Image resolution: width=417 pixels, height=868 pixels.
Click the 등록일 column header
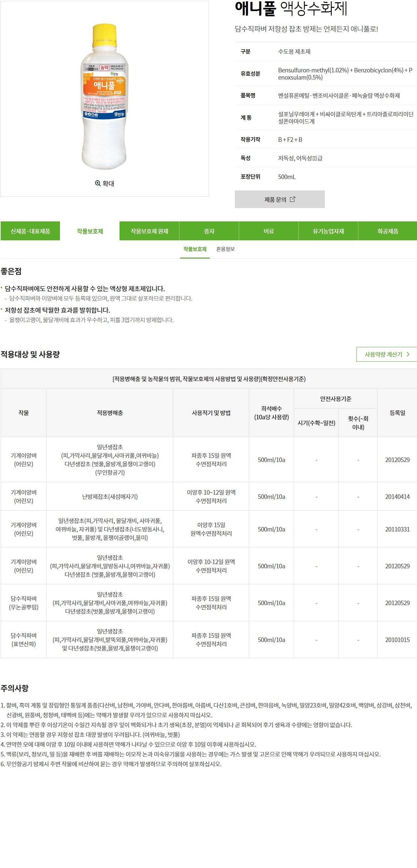click(397, 413)
